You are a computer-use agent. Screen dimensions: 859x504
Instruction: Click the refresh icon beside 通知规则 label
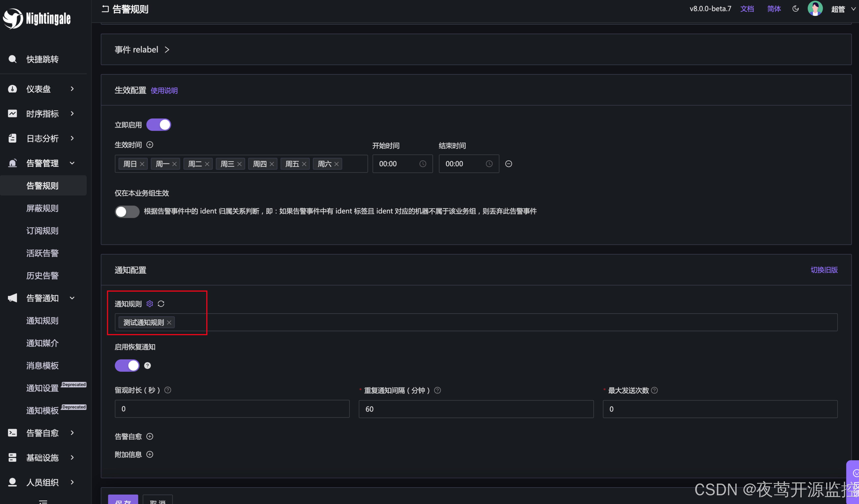click(161, 304)
